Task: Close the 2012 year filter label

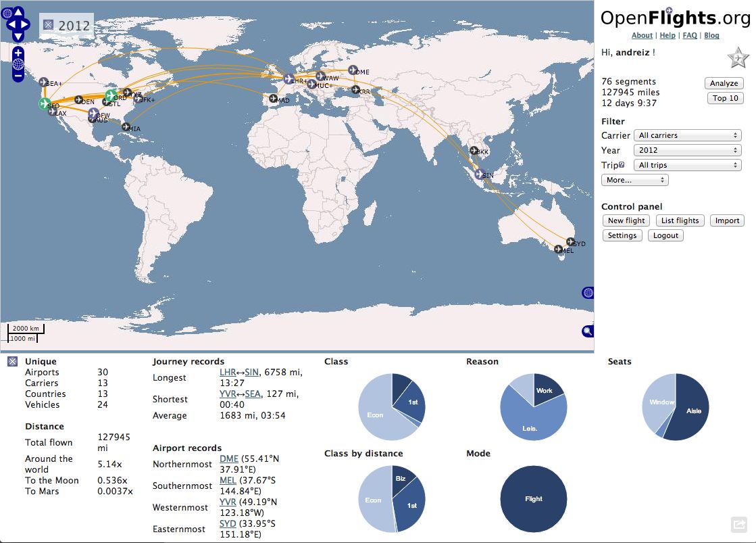Action: point(49,25)
